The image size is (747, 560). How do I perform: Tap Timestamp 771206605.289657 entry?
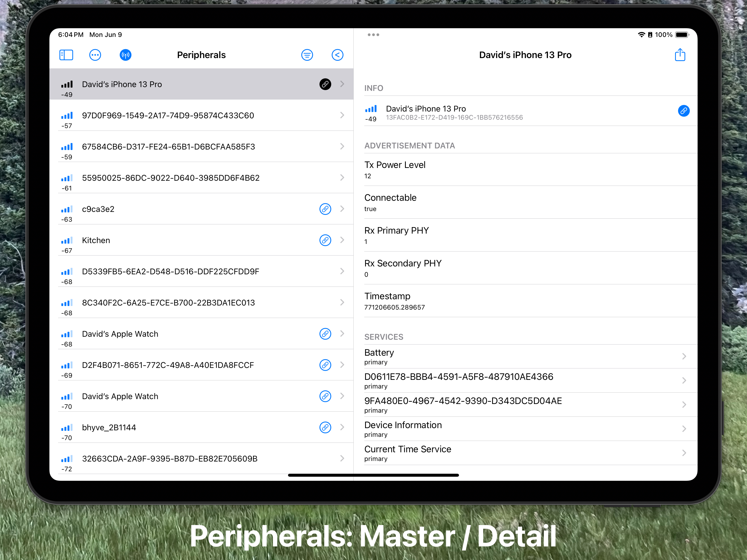(531, 301)
